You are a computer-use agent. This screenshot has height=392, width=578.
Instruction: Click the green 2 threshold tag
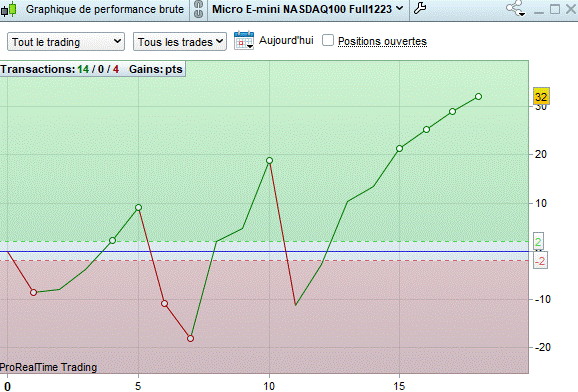(538, 242)
